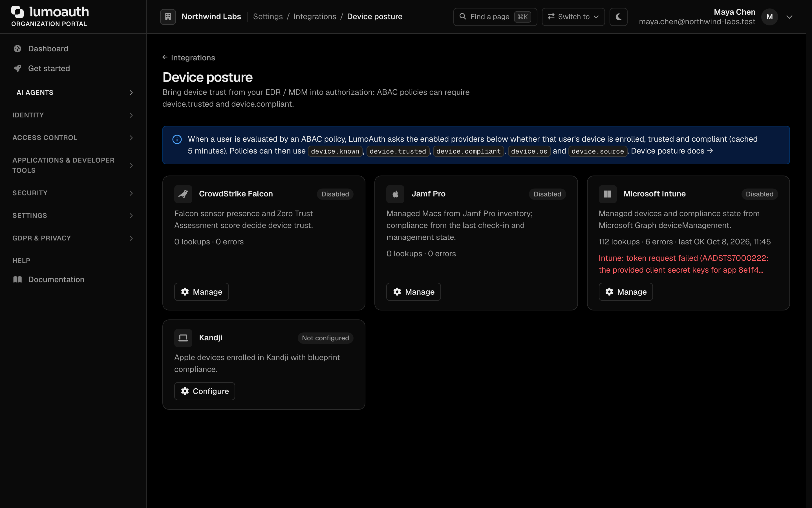Click the Disabled badge on CrowdStrike Falcon
This screenshot has width=812, height=508.
point(335,194)
